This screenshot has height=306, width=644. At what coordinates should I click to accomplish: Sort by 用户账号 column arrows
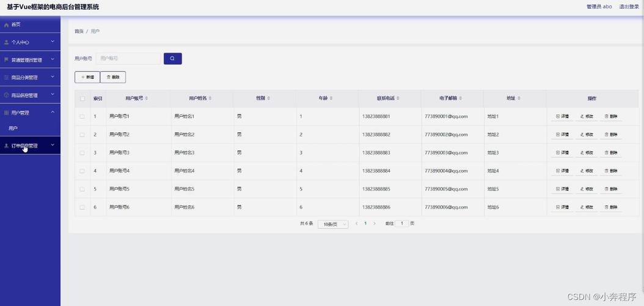(x=147, y=99)
